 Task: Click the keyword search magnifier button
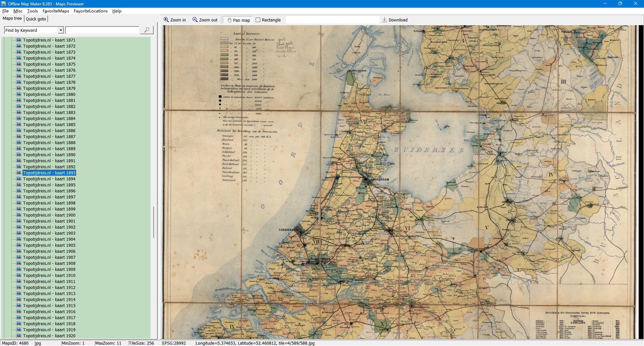click(147, 30)
